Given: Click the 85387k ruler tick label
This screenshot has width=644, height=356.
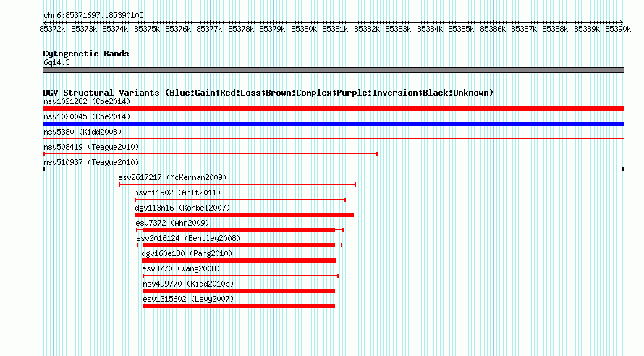Looking at the screenshot, I should click(524, 29).
